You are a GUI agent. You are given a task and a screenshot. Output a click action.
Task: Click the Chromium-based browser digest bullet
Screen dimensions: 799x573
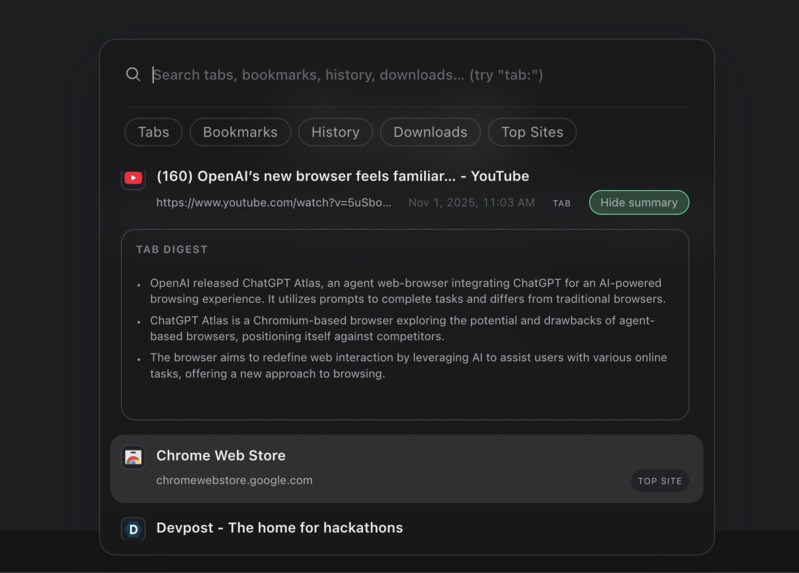click(x=402, y=328)
